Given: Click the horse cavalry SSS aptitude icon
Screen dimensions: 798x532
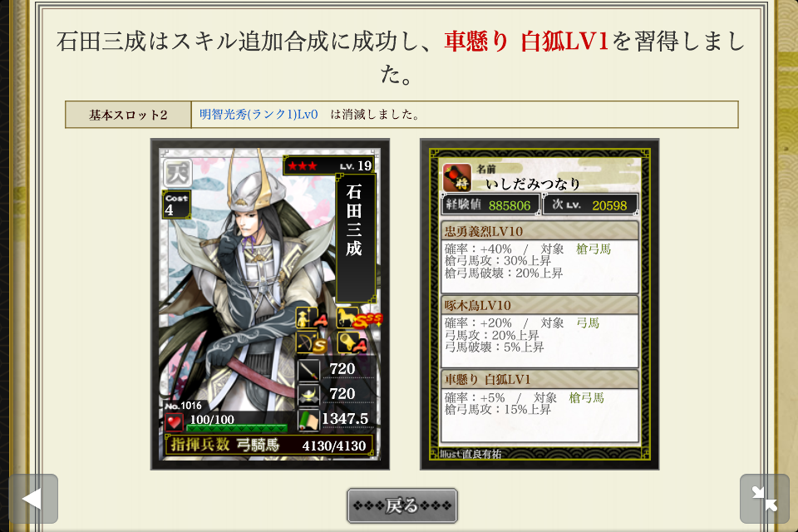Looking at the screenshot, I should coord(357,318).
